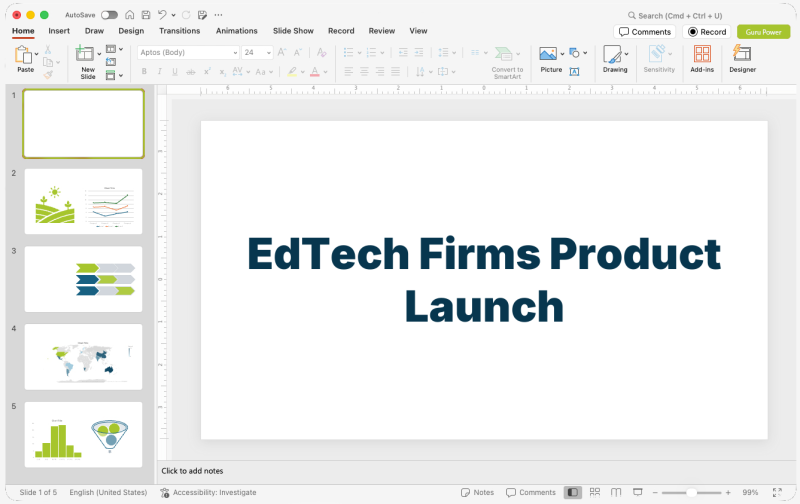Viewport: 800px width, 504px height.
Task: Open Accessibility: Investigate in status bar
Action: pyautogui.click(x=208, y=492)
